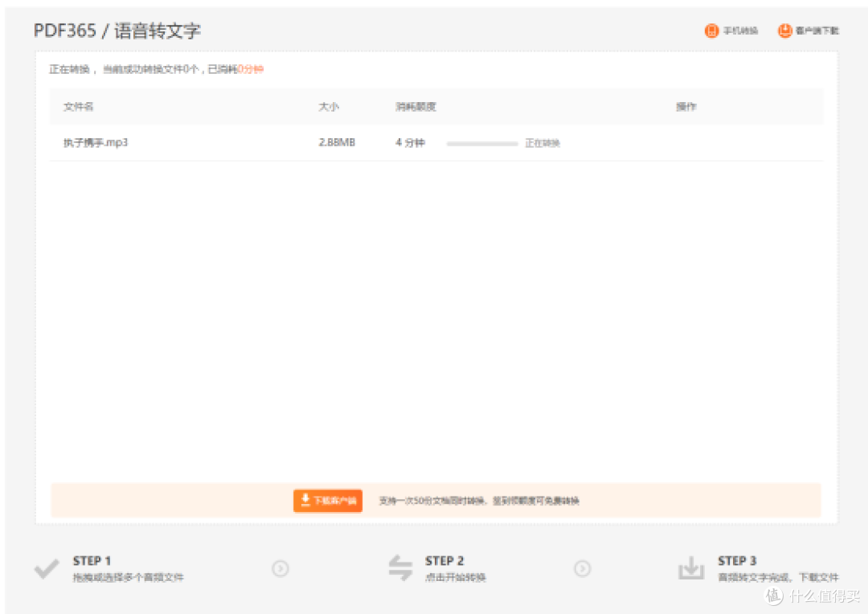
Task: Click the orange 0分钟 consumed time text
Action: click(250, 69)
